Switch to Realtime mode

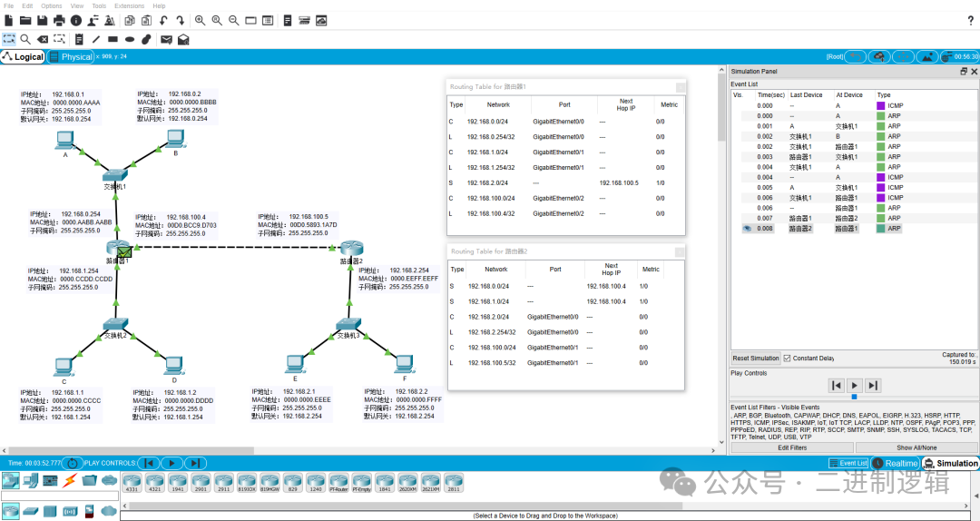click(896, 463)
